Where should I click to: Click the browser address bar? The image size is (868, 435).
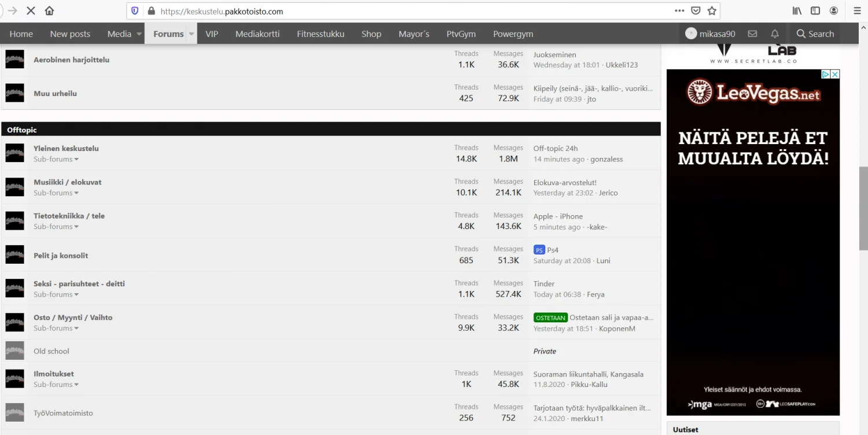(x=405, y=11)
